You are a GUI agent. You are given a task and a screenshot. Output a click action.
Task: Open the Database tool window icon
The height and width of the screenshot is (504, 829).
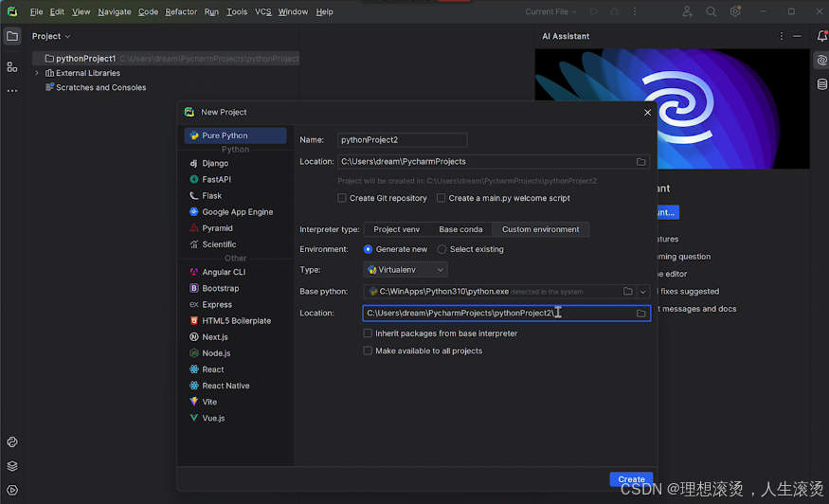pos(821,84)
